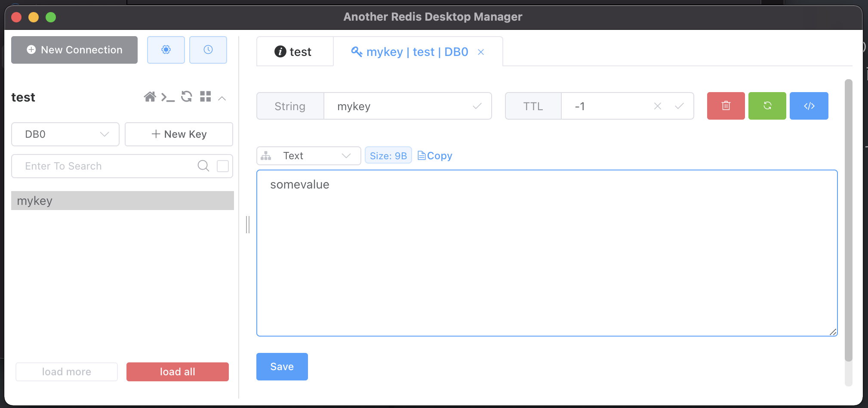Open command log with the clock icon button

(208, 50)
